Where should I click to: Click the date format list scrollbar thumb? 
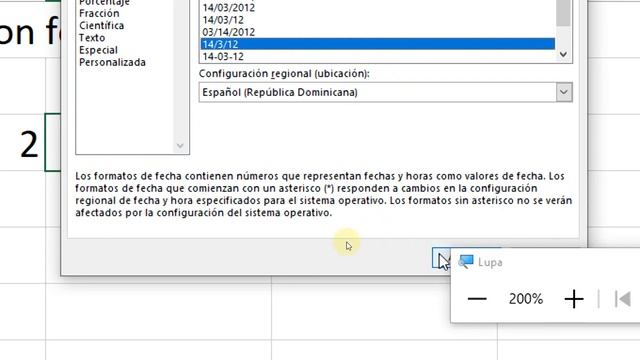coord(564,12)
